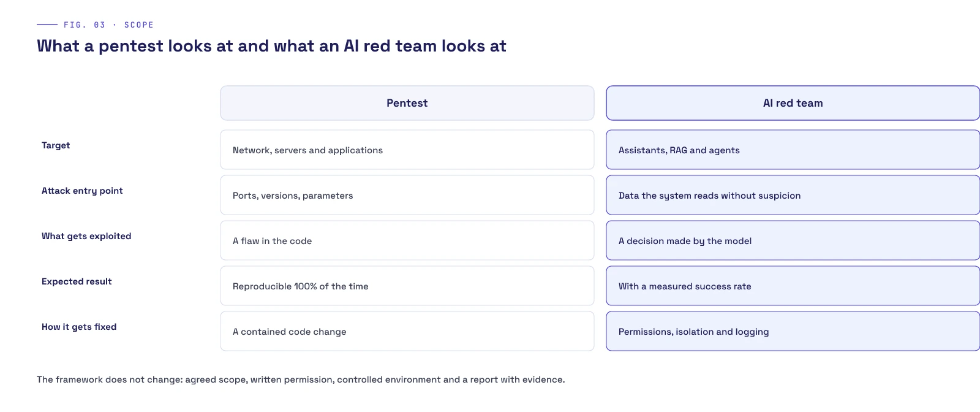This screenshot has height=412, width=980.
Task: Click Permissions, isolation and logging cell
Action: click(793, 331)
